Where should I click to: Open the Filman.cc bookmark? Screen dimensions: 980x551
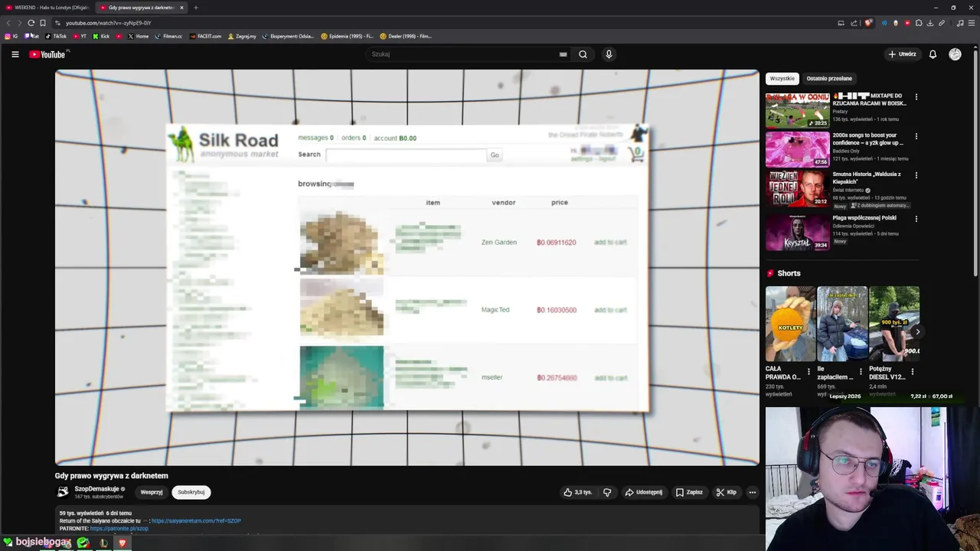[x=168, y=36]
